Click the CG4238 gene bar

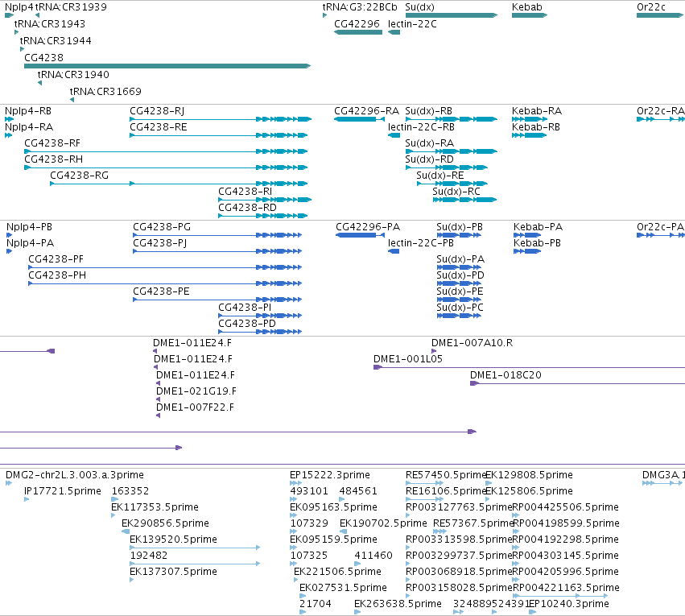[x=167, y=66]
